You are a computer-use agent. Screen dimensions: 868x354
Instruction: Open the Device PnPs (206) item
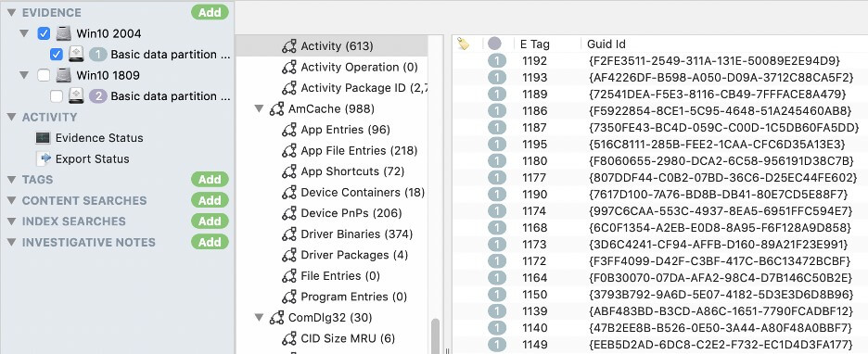tap(351, 213)
